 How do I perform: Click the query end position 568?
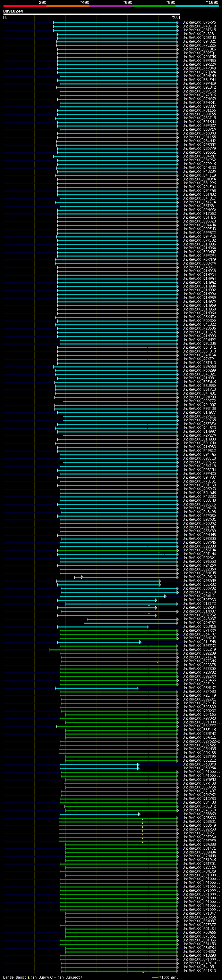(x=175, y=17)
